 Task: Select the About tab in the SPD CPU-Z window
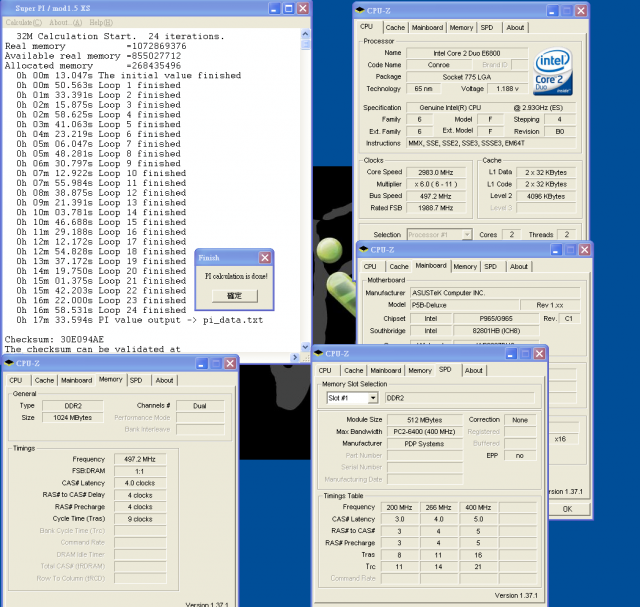click(473, 370)
